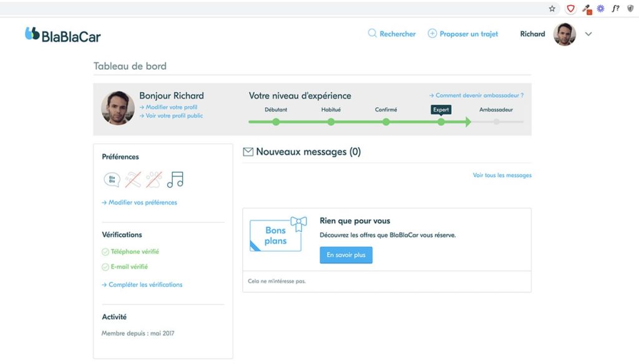This screenshot has width=639, height=364.
Task: Open the red shield browser extension
Action: click(x=570, y=9)
